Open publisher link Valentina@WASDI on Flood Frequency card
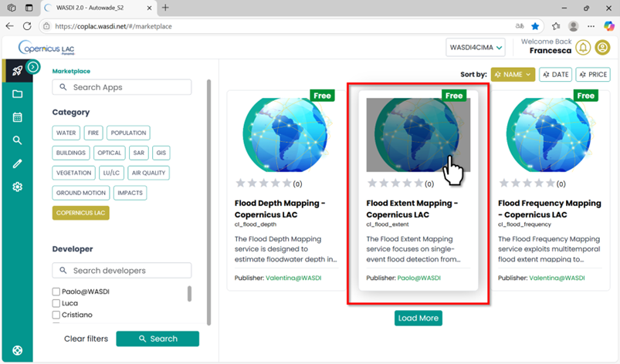This screenshot has height=364, width=620. [x=557, y=278]
